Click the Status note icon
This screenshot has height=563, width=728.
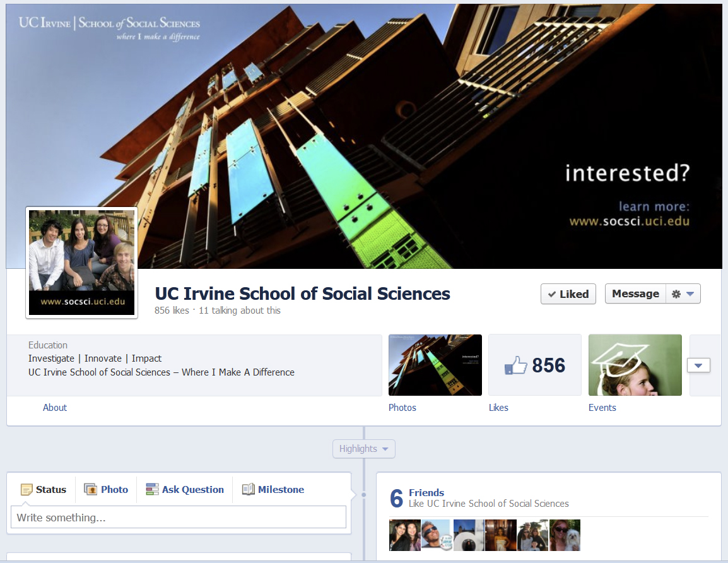(26, 490)
